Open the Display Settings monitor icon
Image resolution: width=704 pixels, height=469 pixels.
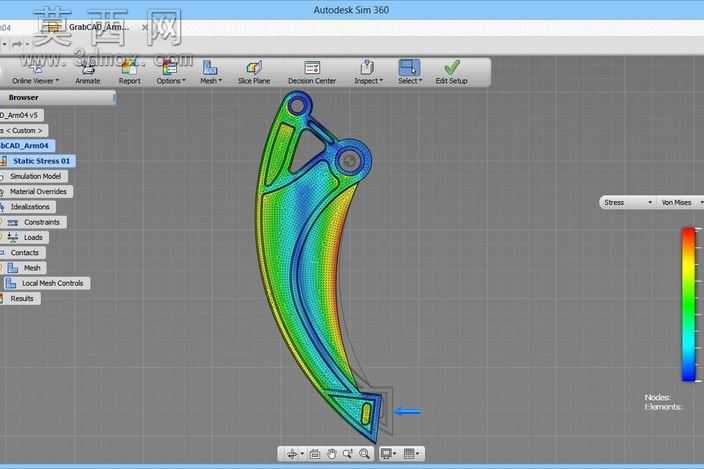tap(386, 454)
